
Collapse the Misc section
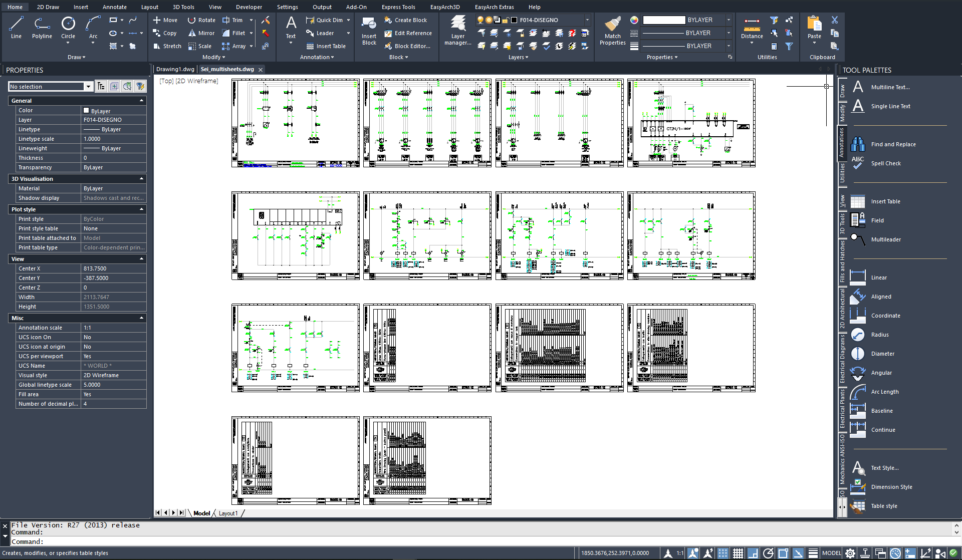click(x=141, y=318)
